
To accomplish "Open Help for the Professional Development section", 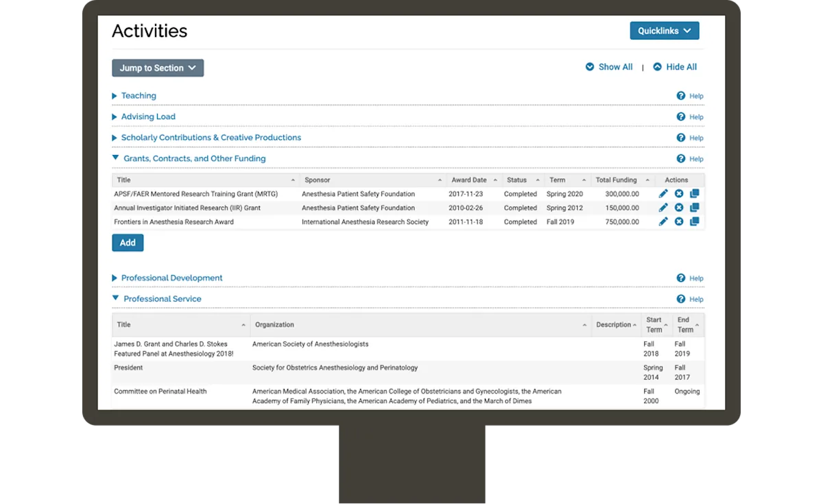I will click(690, 278).
